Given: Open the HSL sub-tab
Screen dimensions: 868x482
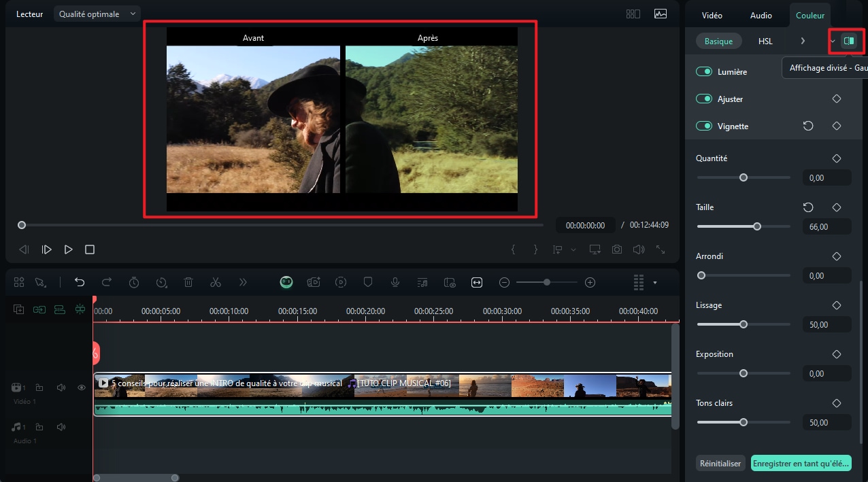Looking at the screenshot, I should (x=765, y=41).
